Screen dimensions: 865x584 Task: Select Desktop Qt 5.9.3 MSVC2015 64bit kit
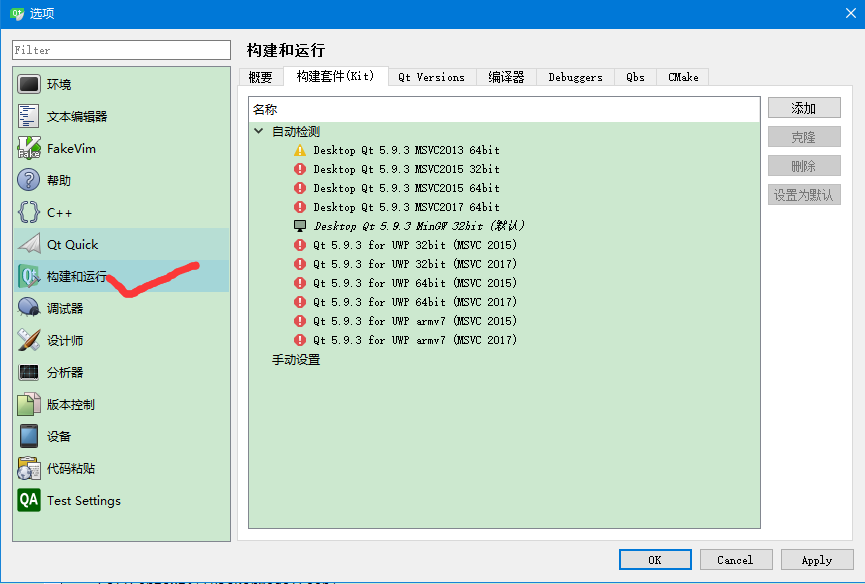(x=407, y=188)
